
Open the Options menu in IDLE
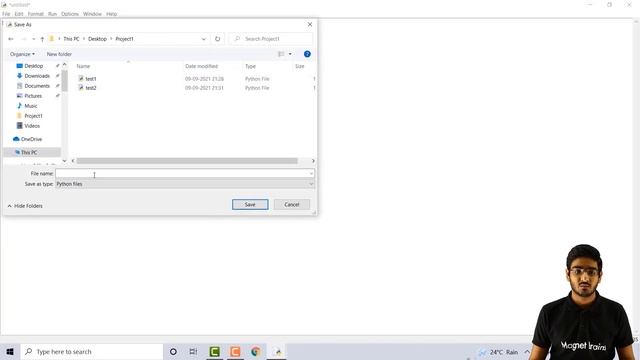click(x=70, y=14)
